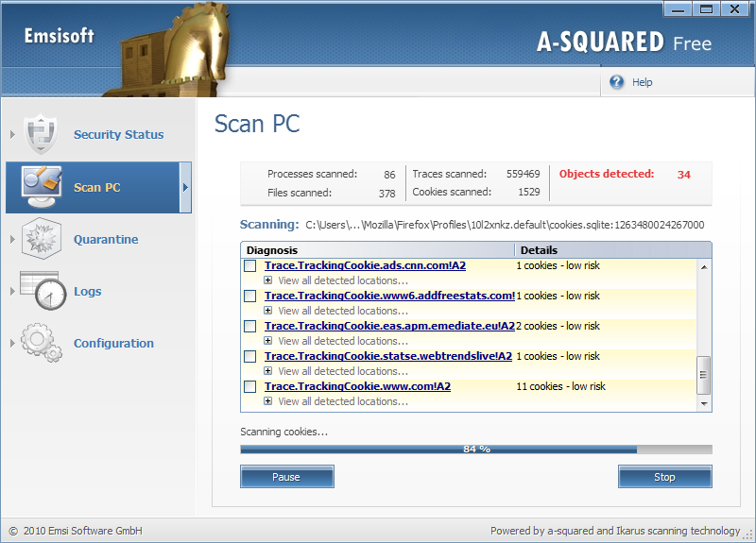Click the Processes scanned value 86
The height and width of the screenshot is (543, 756).
pyautogui.click(x=389, y=175)
